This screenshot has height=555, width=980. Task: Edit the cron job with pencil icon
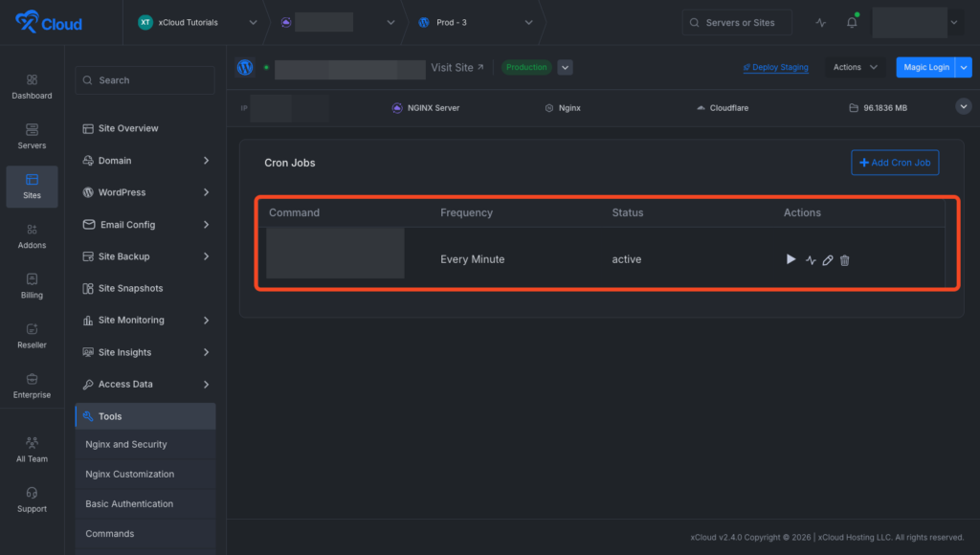point(828,260)
